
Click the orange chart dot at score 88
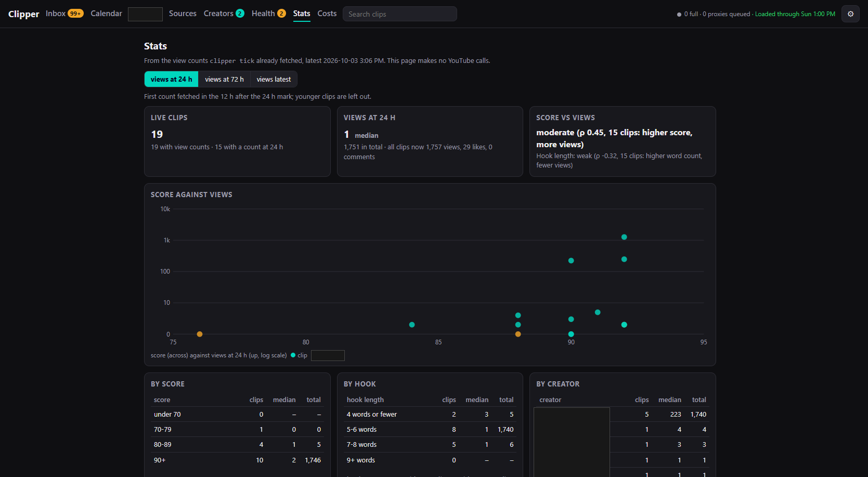pyautogui.click(x=518, y=334)
